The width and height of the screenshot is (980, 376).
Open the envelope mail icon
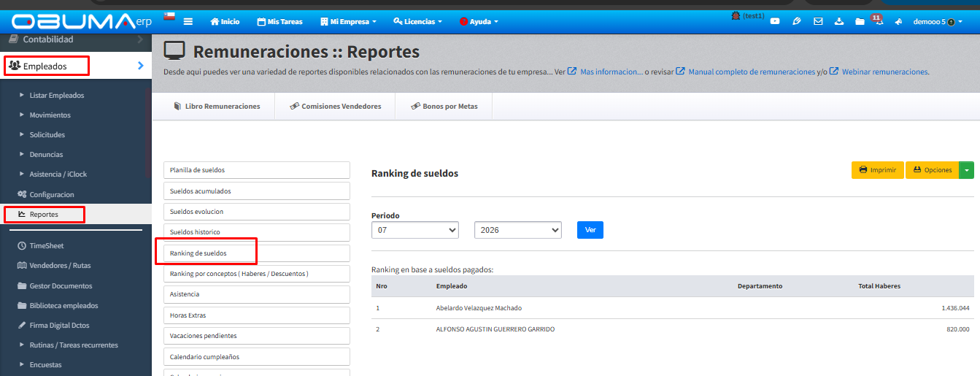click(818, 22)
